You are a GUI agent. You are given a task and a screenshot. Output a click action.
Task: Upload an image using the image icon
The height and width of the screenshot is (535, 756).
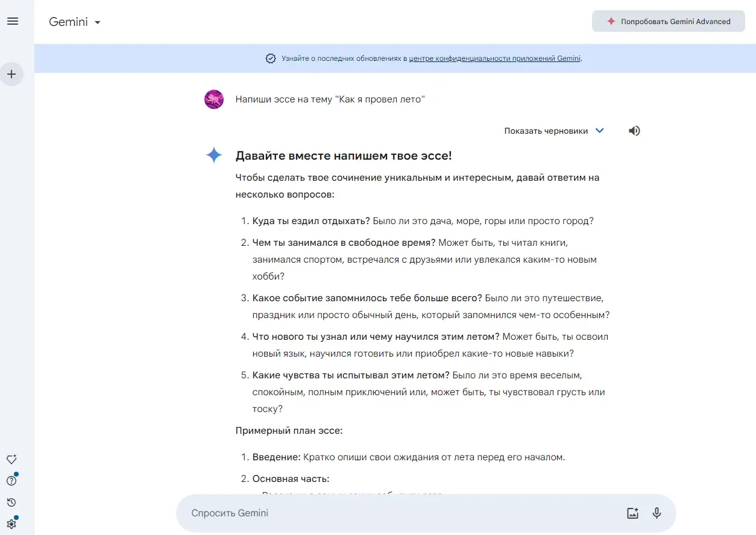(x=632, y=513)
